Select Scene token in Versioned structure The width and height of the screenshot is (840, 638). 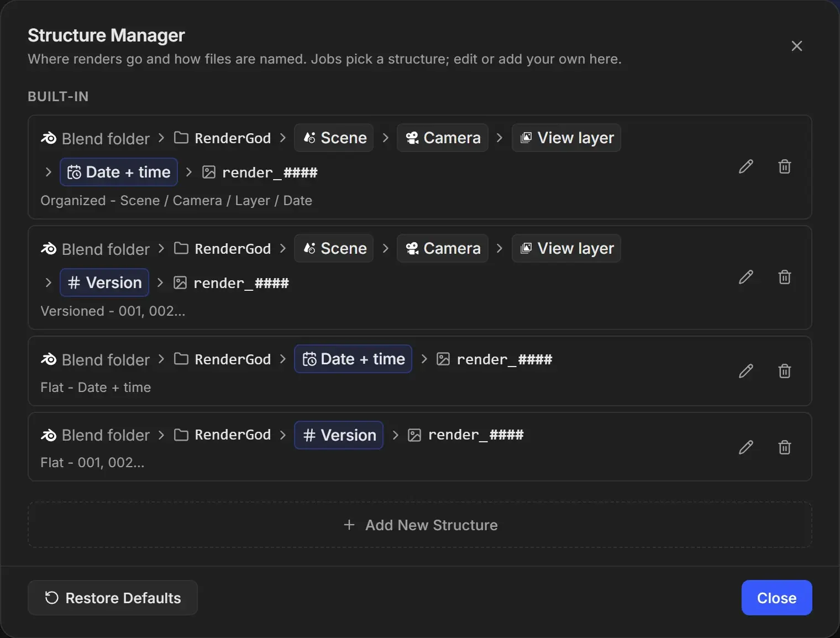pyautogui.click(x=334, y=248)
